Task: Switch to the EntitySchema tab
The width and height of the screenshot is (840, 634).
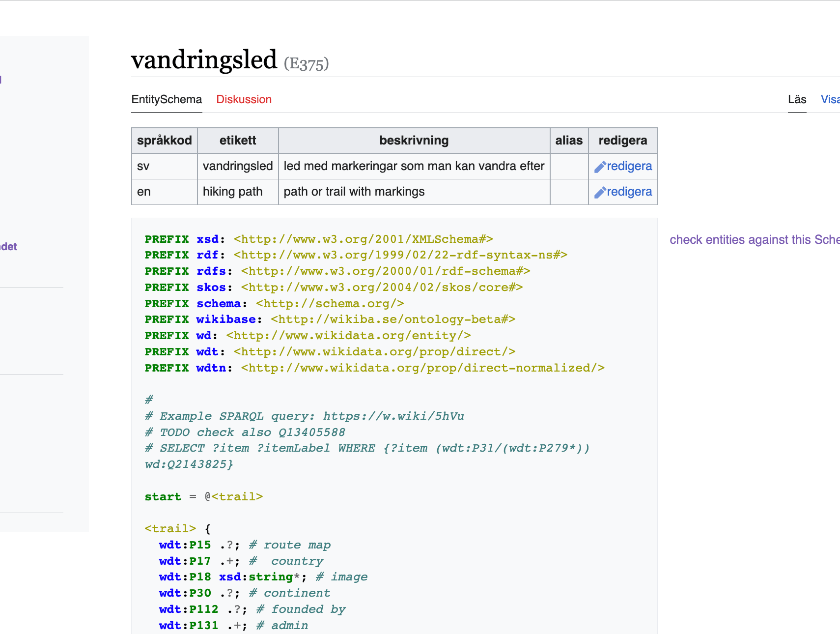Action: 167,99
